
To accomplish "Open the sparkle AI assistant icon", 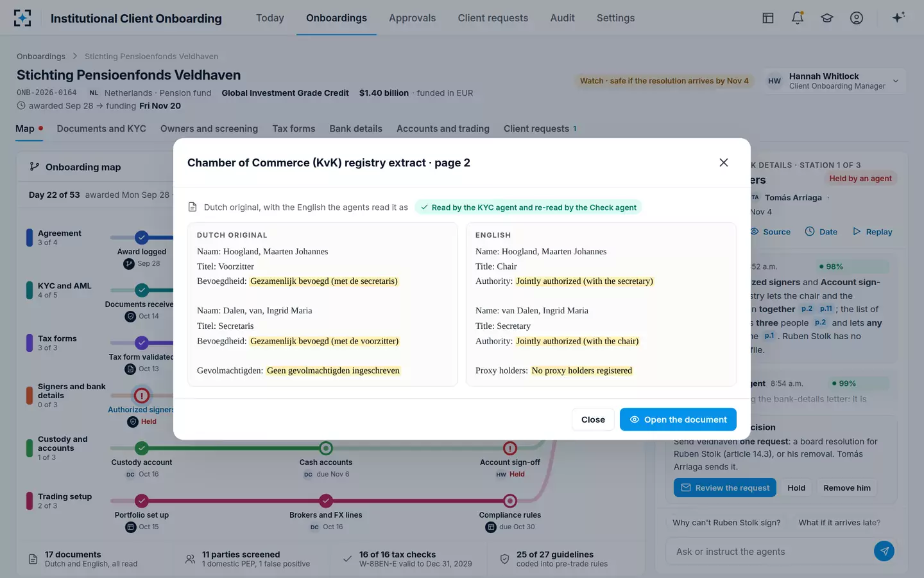I will point(898,17).
